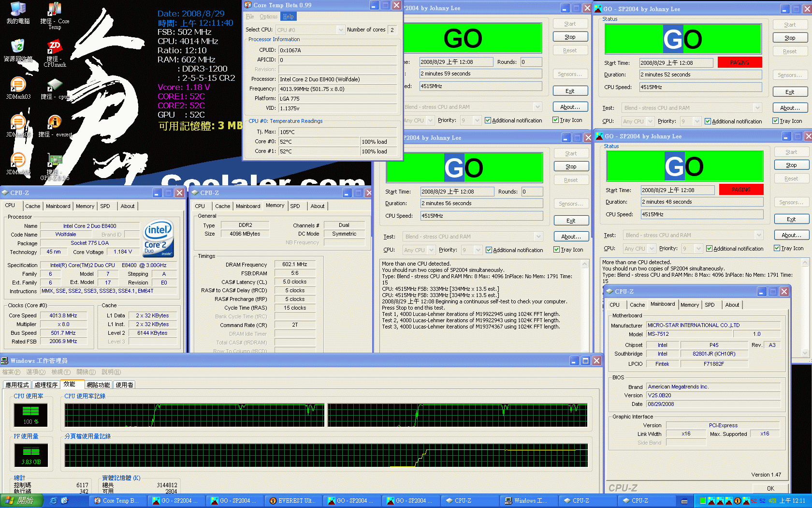Click the Intel Core 2 Duo logo
Image resolution: width=812 pixels, height=508 pixels.
(159, 239)
